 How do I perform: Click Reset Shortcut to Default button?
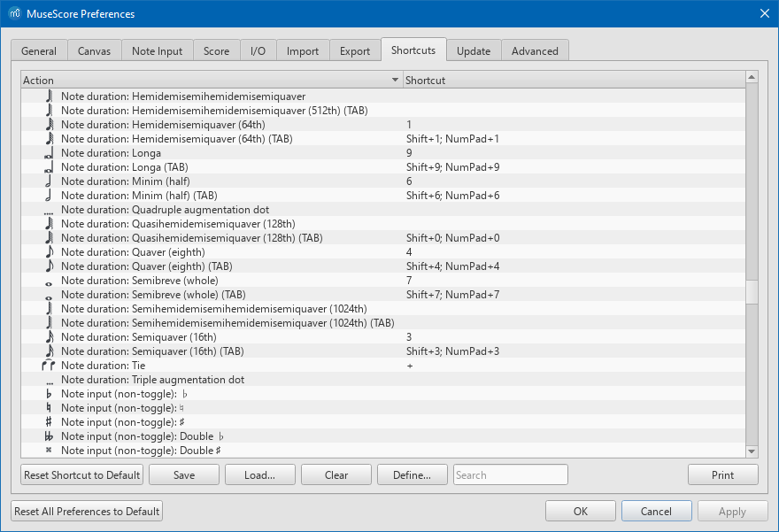tap(82, 474)
